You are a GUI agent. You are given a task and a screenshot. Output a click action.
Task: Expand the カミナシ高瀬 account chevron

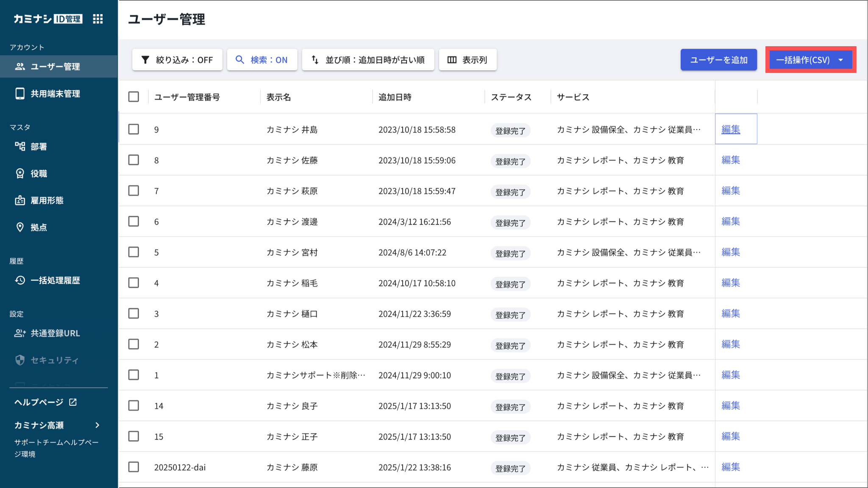click(97, 425)
